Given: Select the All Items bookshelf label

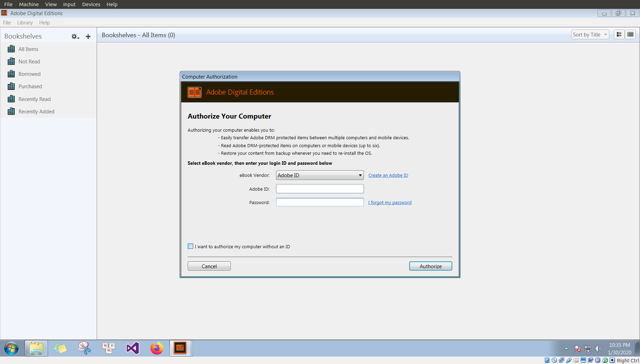Looking at the screenshot, I should point(28,49).
